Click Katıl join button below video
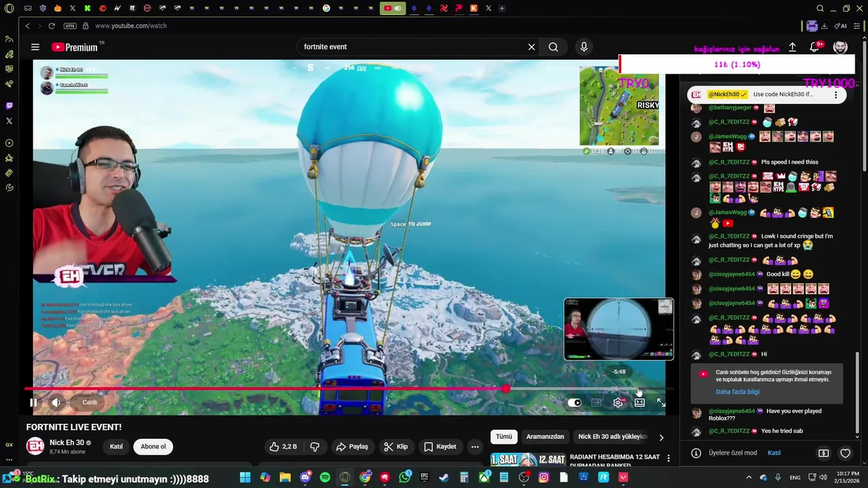Screen dimensions: 868x488 (116, 447)
